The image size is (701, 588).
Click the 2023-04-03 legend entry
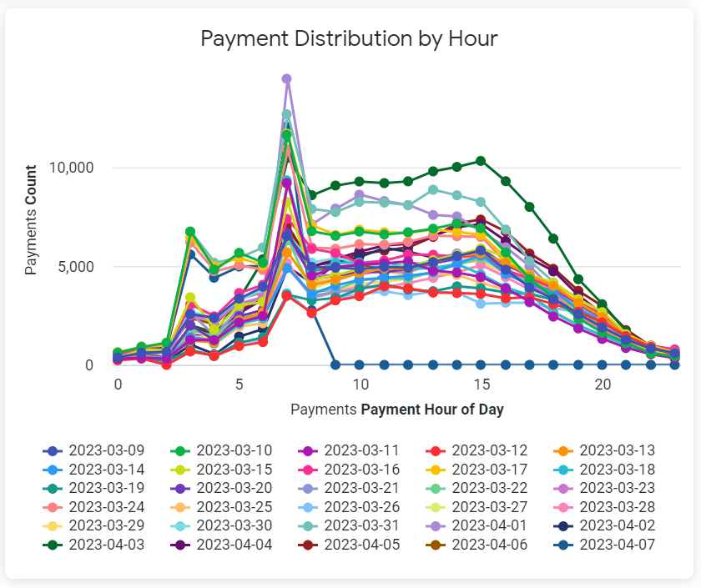(x=93, y=545)
